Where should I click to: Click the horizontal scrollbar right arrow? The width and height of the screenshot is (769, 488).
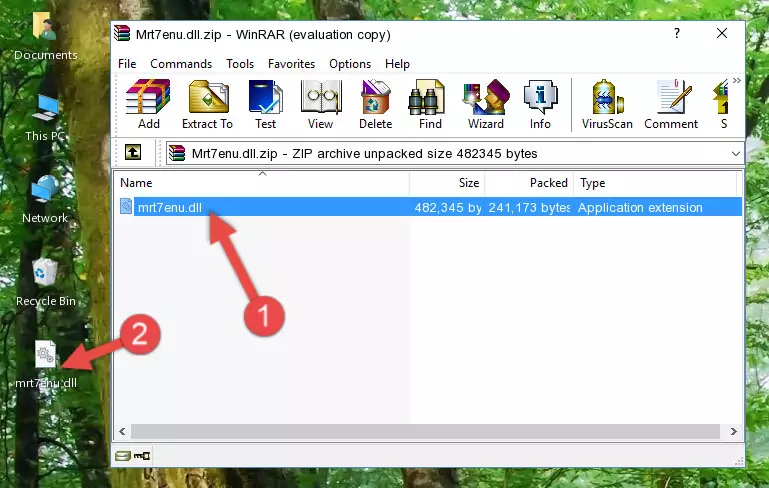pos(733,431)
